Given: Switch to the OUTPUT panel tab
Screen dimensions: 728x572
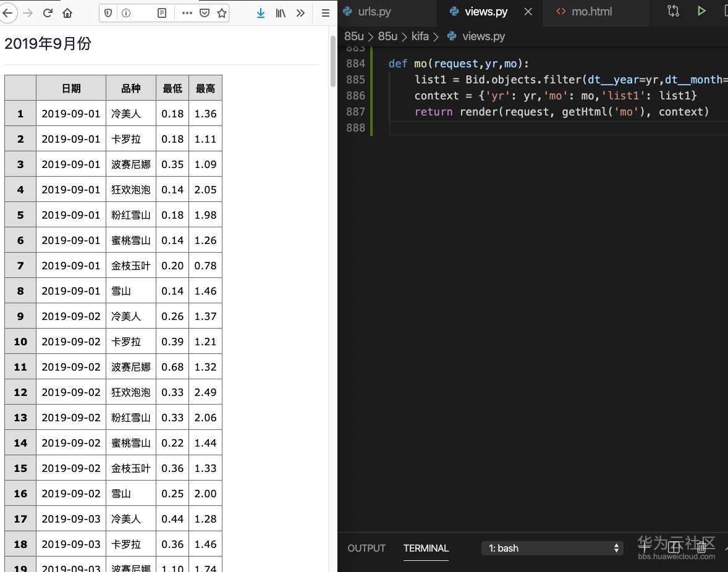Looking at the screenshot, I should (x=366, y=548).
